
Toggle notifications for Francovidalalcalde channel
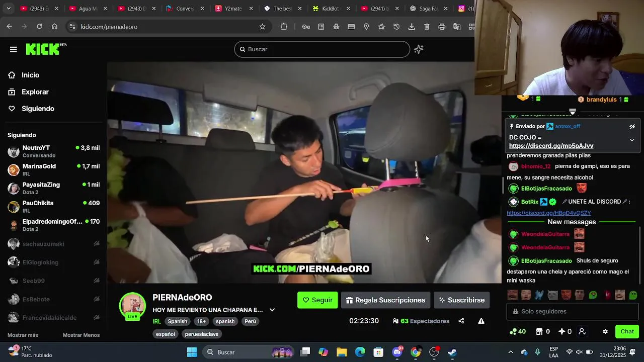pos(96,318)
